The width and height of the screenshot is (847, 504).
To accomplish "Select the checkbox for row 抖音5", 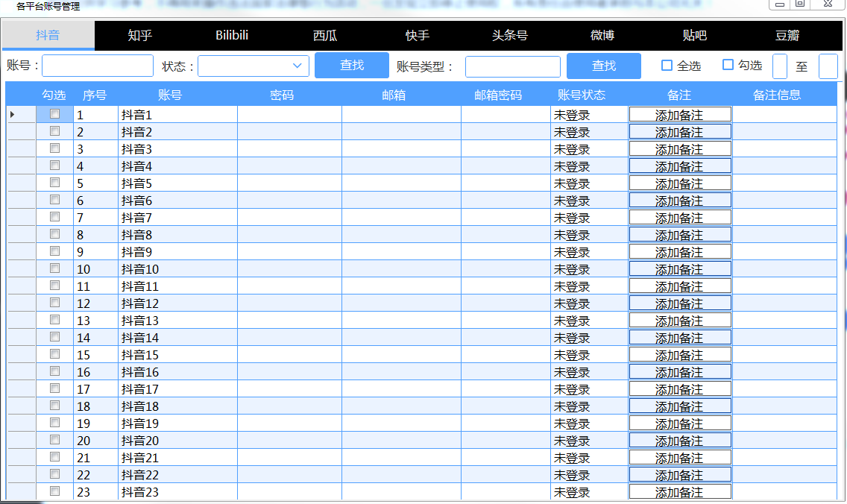I will click(54, 183).
